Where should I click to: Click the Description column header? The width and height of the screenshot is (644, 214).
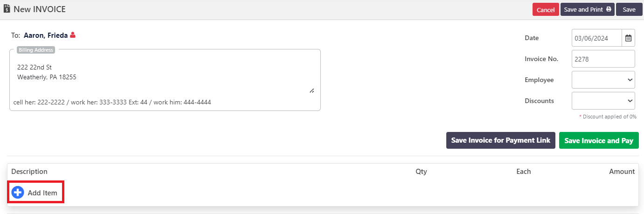(29, 172)
